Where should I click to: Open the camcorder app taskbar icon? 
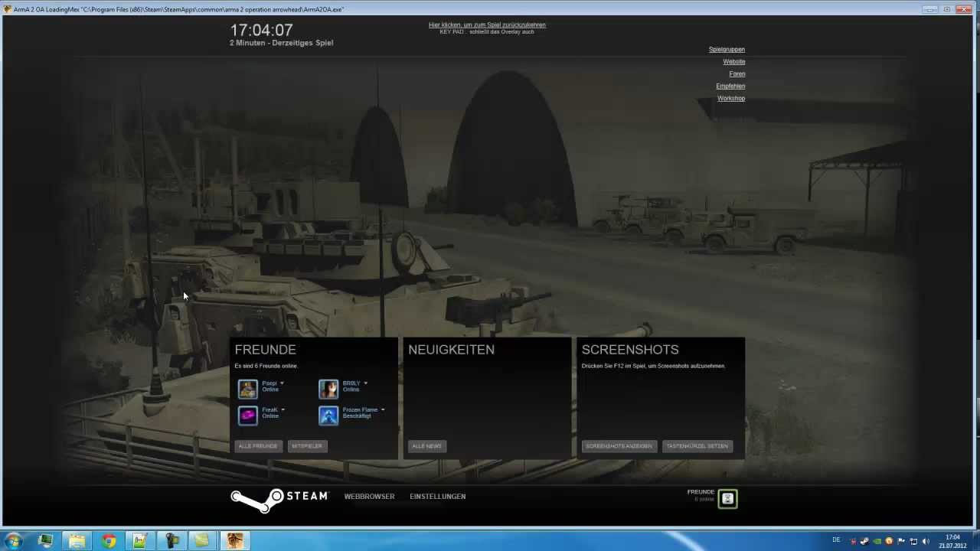coord(171,541)
